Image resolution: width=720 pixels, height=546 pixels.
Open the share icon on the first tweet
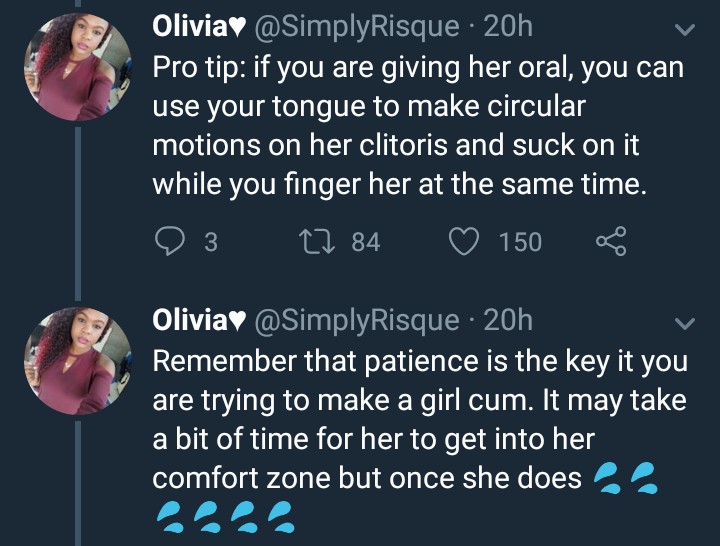(x=609, y=241)
